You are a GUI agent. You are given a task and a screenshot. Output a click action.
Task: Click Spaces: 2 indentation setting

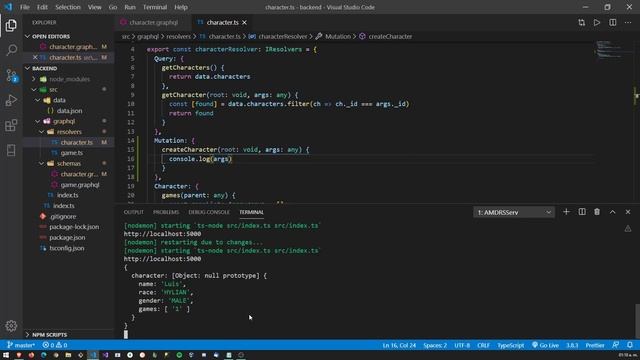tap(435, 345)
